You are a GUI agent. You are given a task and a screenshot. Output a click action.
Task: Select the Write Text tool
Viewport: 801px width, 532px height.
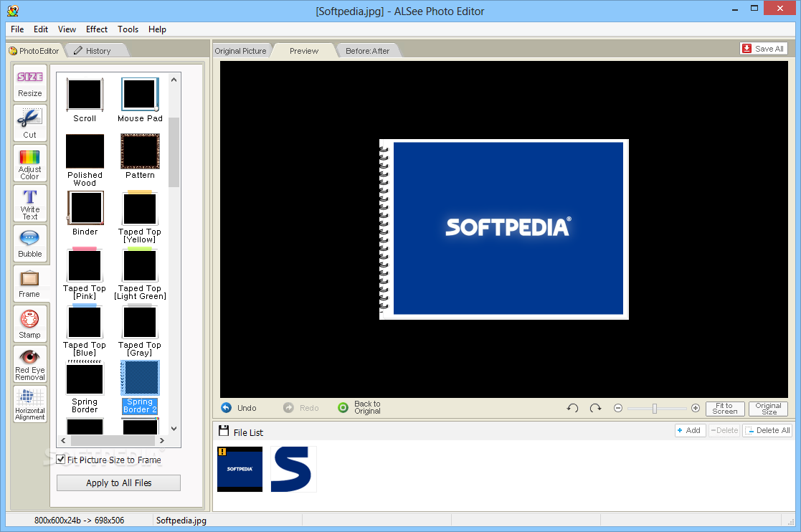30,204
